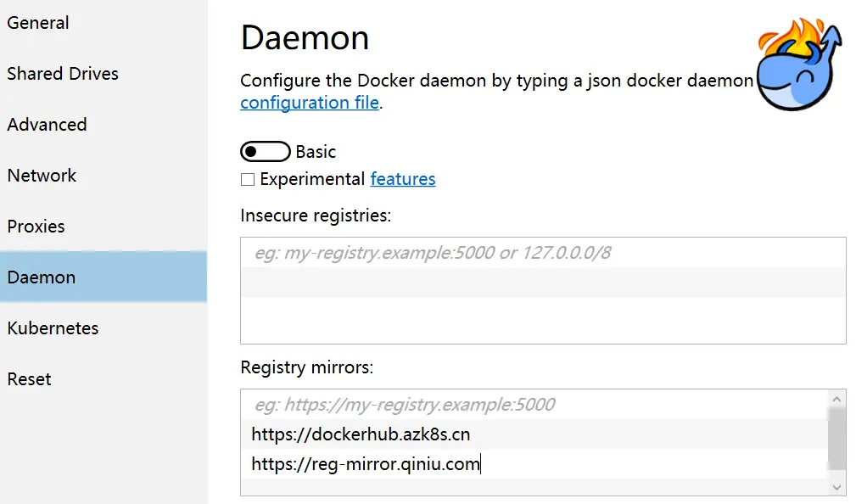This screenshot has width=856, height=504.
Task: Select the reg-mirror.qiniu.com mirror entry
Action: click(534, 463)
